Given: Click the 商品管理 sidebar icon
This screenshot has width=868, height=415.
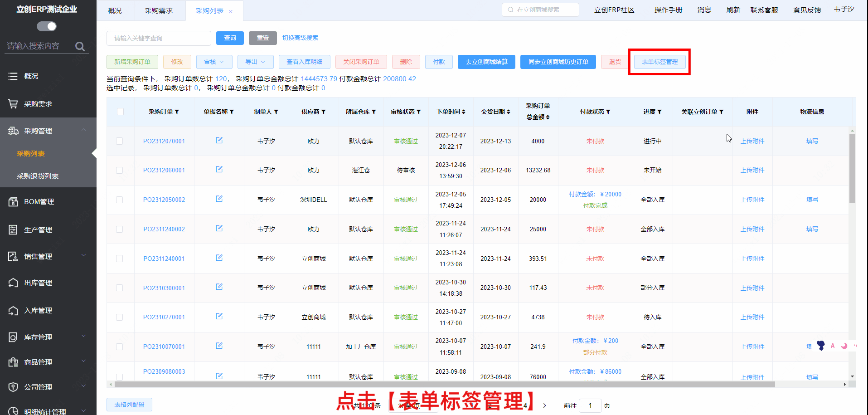Looking at the screenshot, I should [13, 362].
